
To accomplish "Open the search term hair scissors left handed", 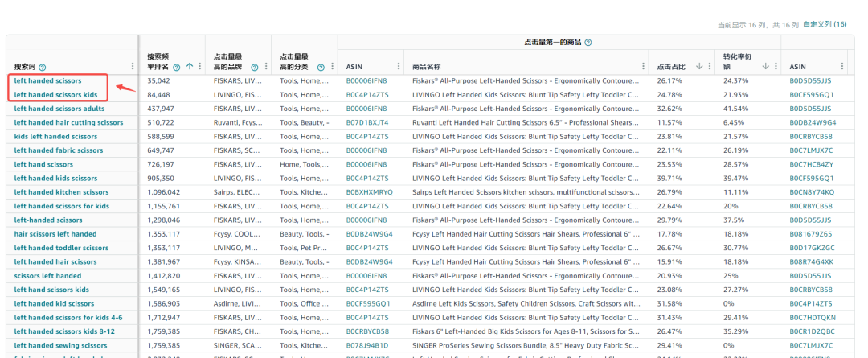I will click(x=55, y=234).
